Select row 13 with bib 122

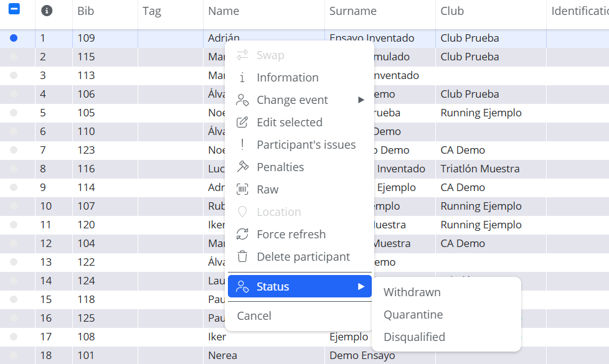(14, 262)
